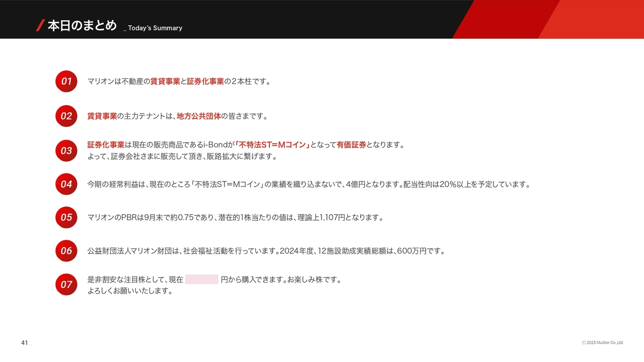This screenshot has width=644, height=362.
Task: Click red 証券化事業 in the first line
Action: pyautogui.click(x=205, y=81)
